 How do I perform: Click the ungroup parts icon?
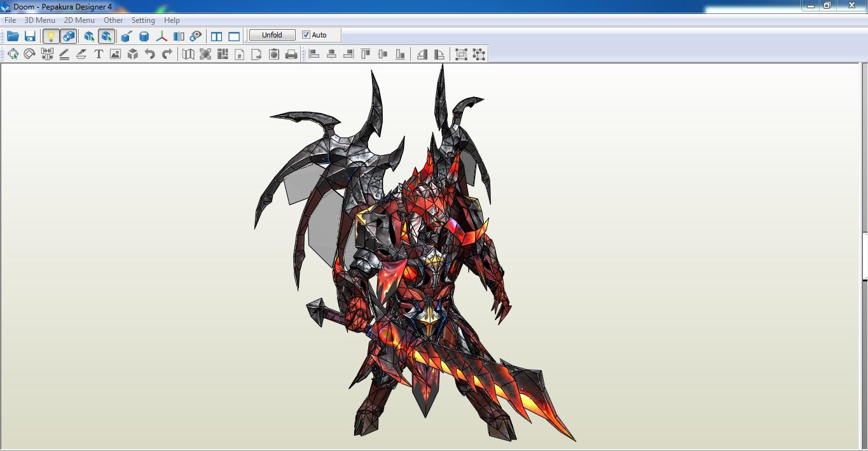coord(479,55)
